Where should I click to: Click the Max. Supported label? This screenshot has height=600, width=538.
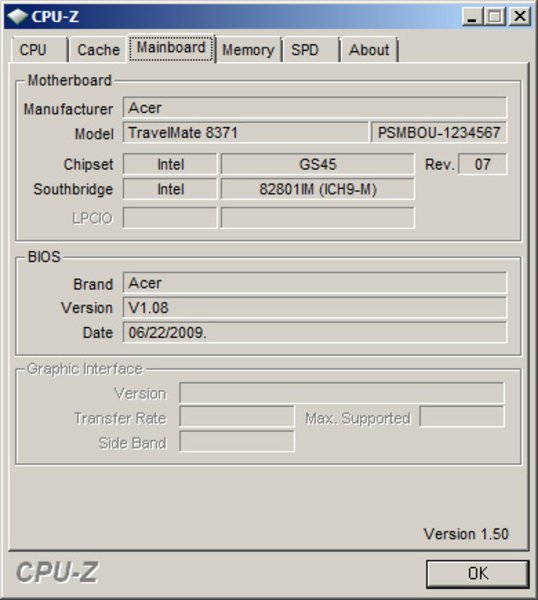(358, 419)
